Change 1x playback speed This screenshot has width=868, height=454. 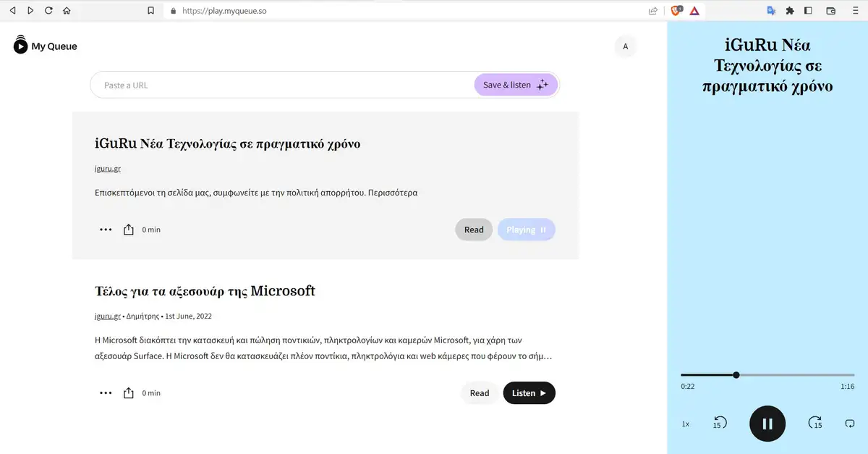(x=686, y=424)
